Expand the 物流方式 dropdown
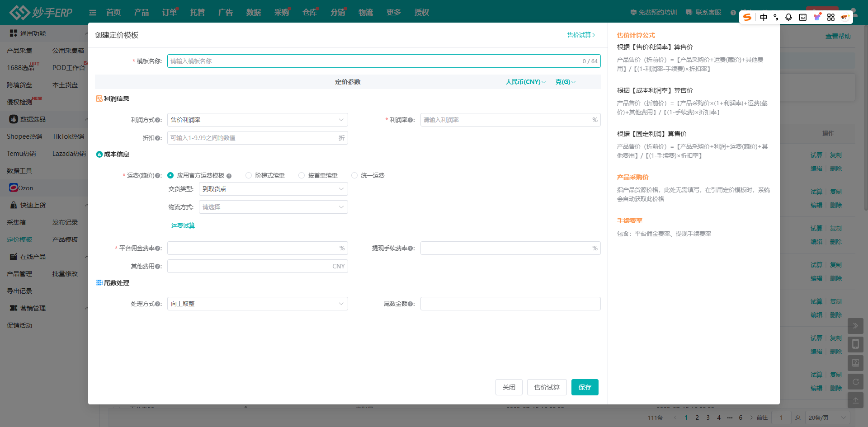868x427 pixels. pos(273,207)
